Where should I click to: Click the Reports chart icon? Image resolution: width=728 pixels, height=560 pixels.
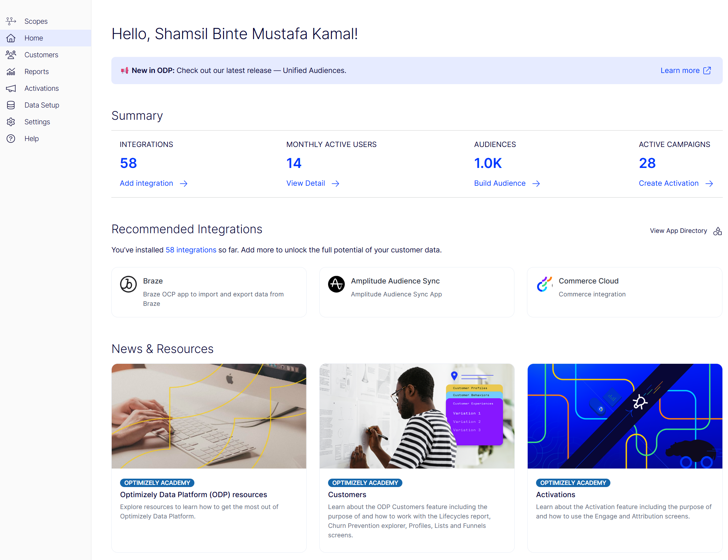[11, 72]
